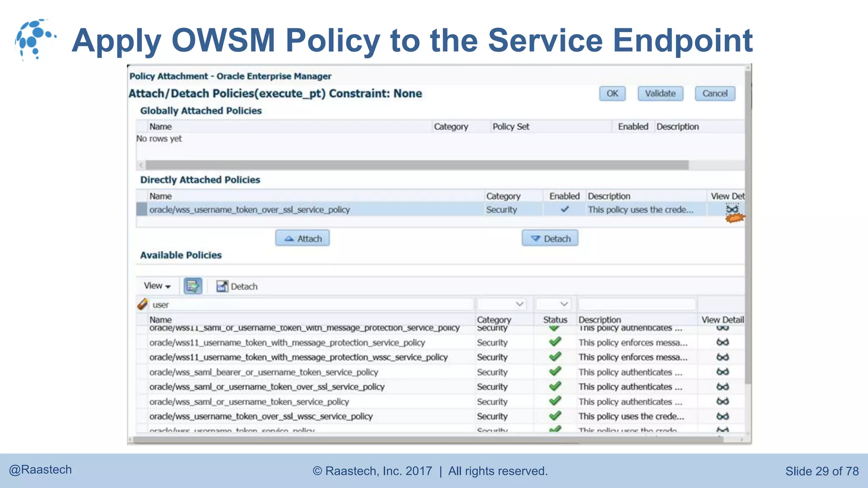View details glasses for wss11_username_token_with_message_protection_wssc_service_policy

[723, 357]
